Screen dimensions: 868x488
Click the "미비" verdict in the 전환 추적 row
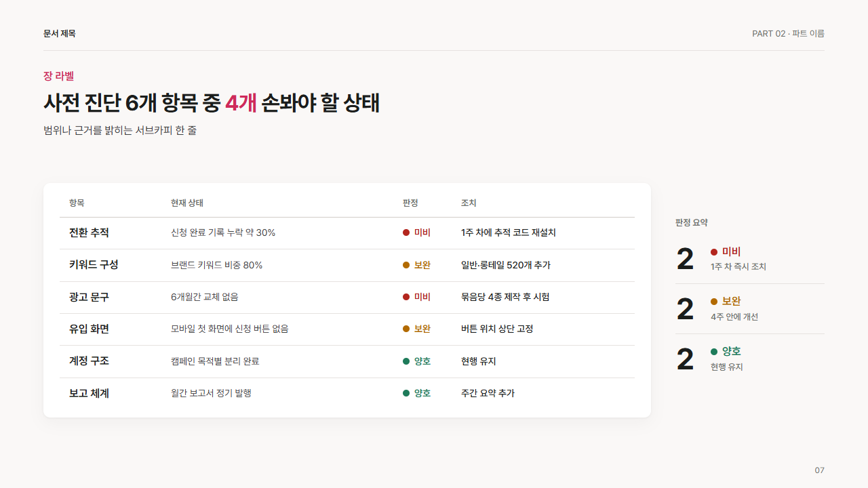[416, 232]
